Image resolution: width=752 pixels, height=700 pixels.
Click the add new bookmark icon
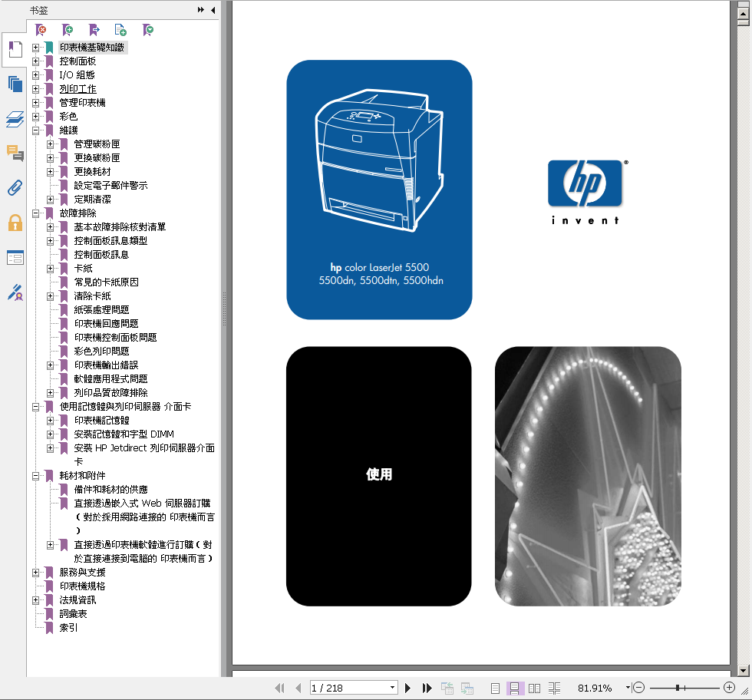[68, 30]
